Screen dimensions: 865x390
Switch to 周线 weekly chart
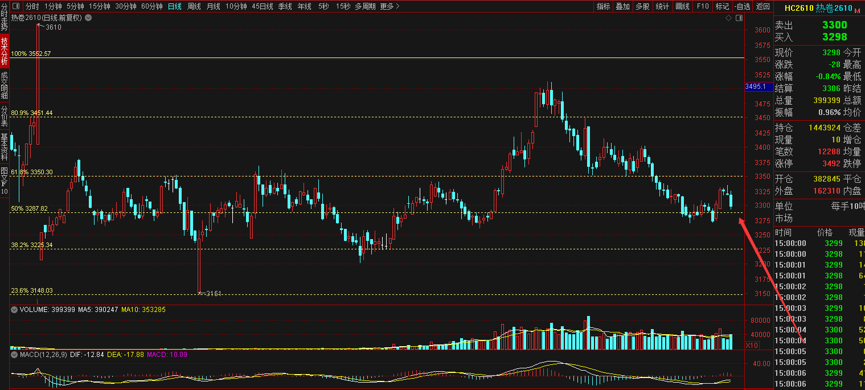tap(194, 7)
